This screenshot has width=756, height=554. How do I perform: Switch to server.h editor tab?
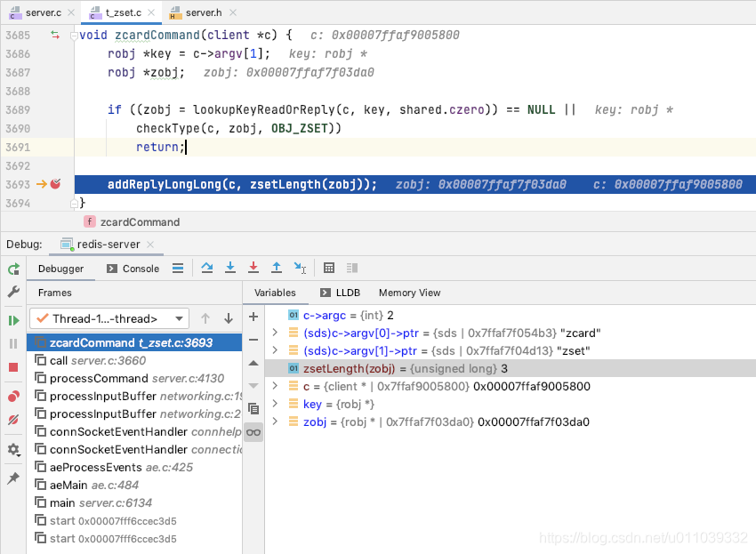(203, 12)
